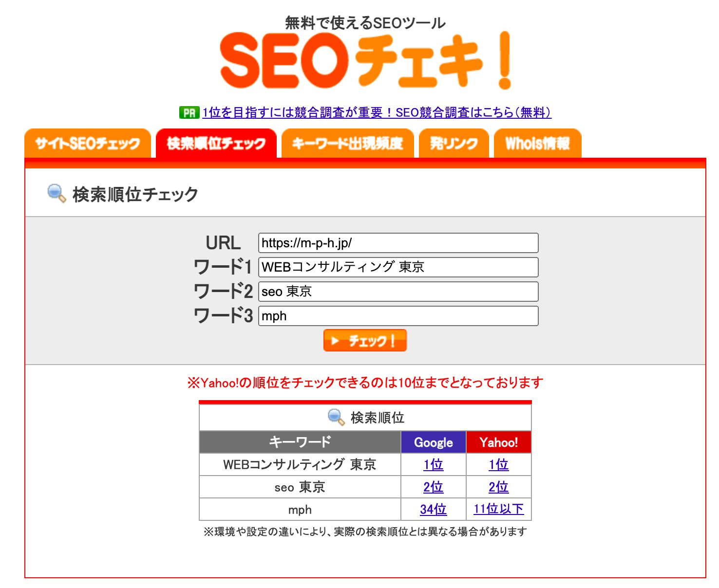The width and height of the screenshot is (719, 588).
Task: Click the ワード3 label
Action: 223,316
